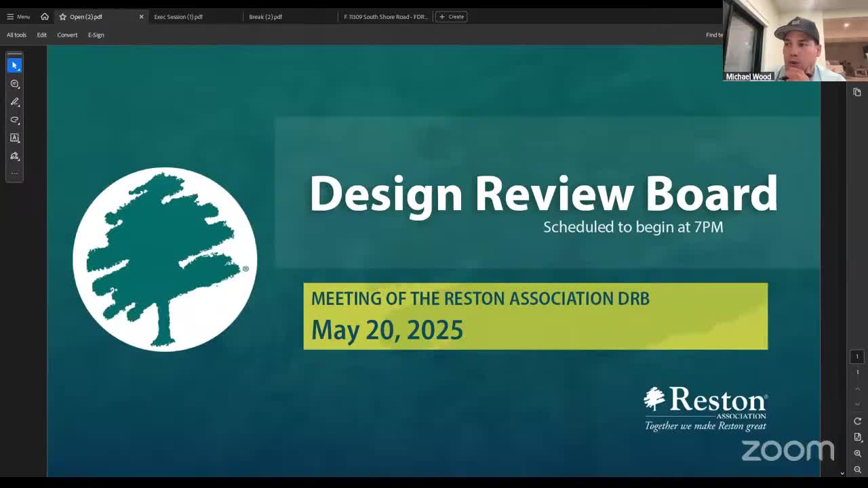Star the Open (2).pdf document
The image size is (868, 488).
point(62,16)
